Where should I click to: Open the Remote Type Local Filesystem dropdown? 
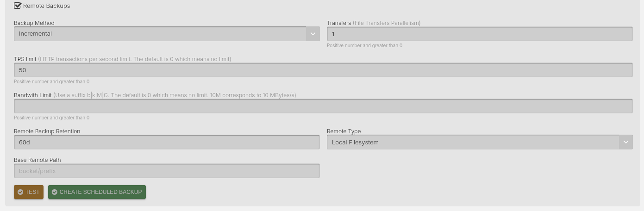pyautogui.click(x=473, y=142)
